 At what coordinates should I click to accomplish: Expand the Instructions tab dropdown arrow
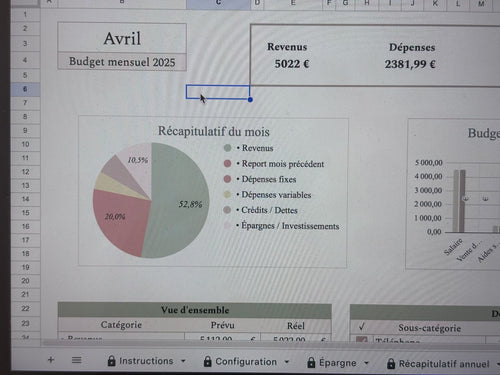tap(183, 361)
